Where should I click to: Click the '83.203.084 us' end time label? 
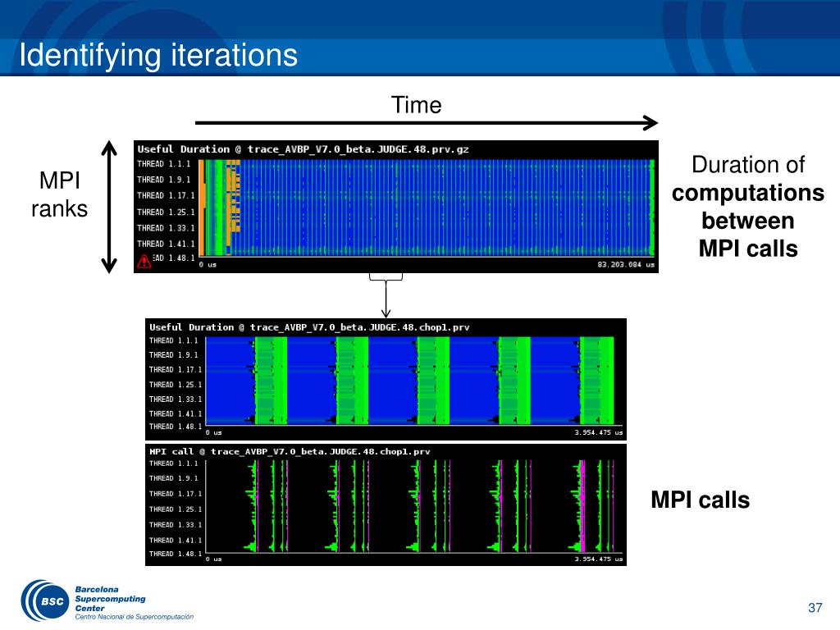(x=626, y=265)
